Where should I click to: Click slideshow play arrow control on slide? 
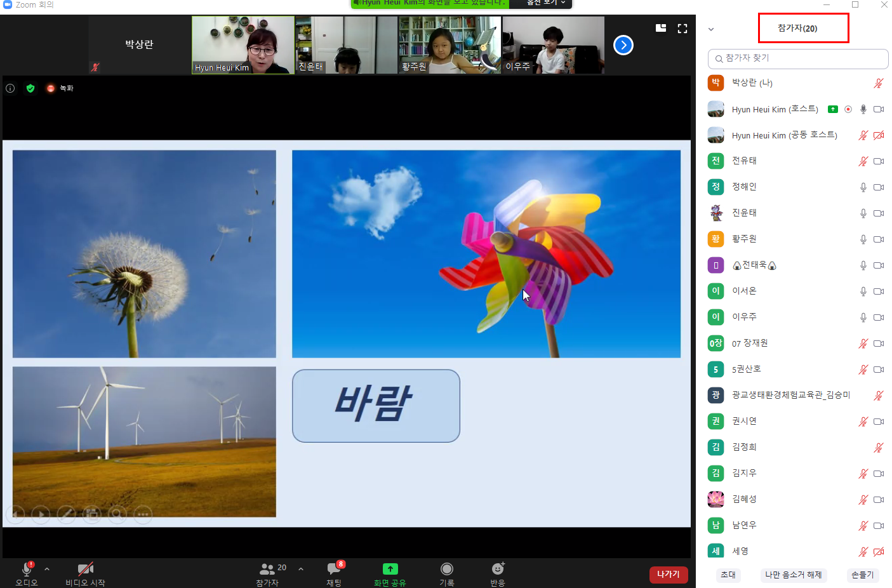(41, 514)
